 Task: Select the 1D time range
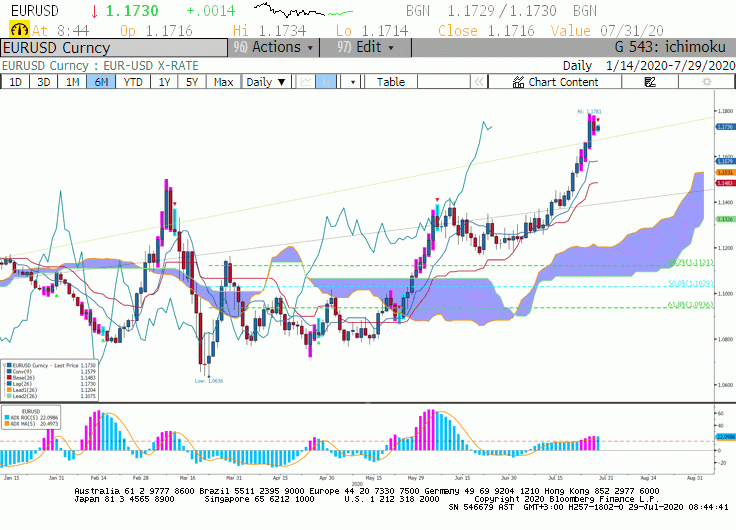[x=15, y=82]
